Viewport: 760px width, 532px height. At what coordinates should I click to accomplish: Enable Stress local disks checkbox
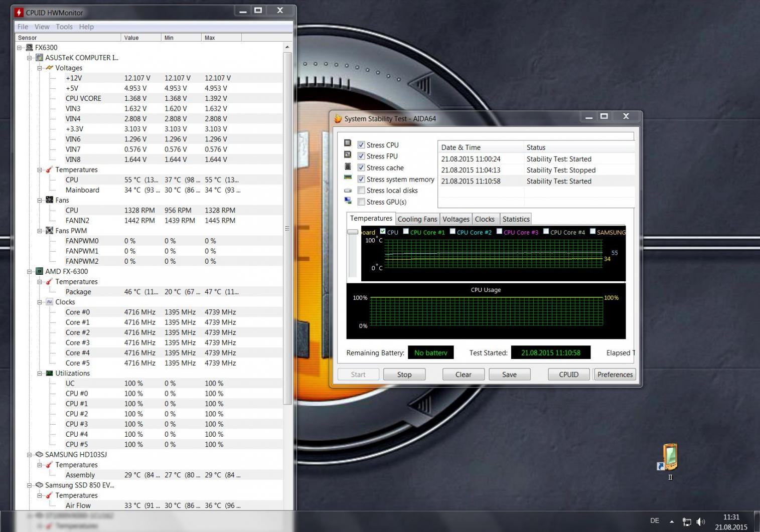361,191
